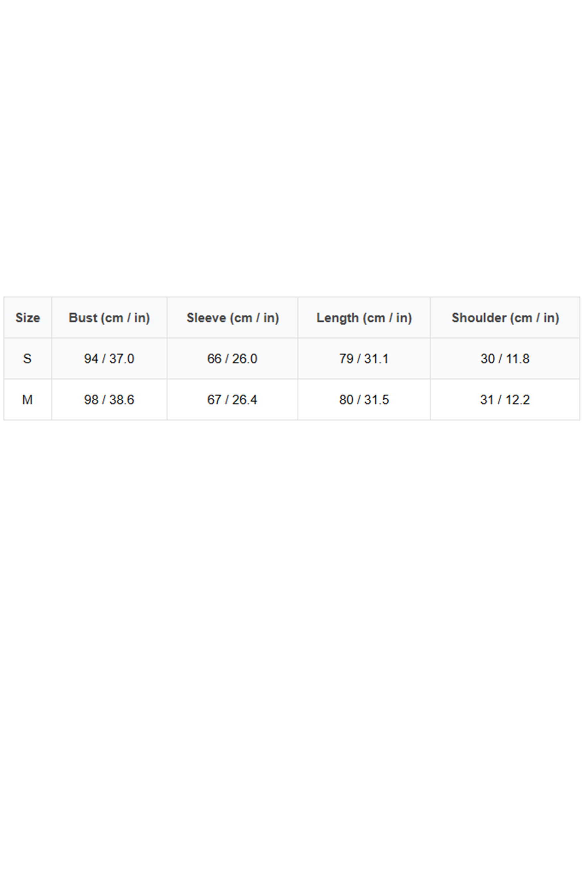Click the Size column header
Screen dimensions: 588x882
(x=27, y=318)
